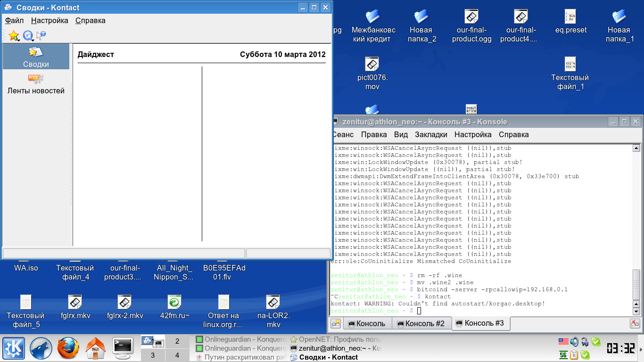Click taskbar entry OpenNET: Профиль
This screenshot has height=362, width=644.
click(x=335, y=339)
